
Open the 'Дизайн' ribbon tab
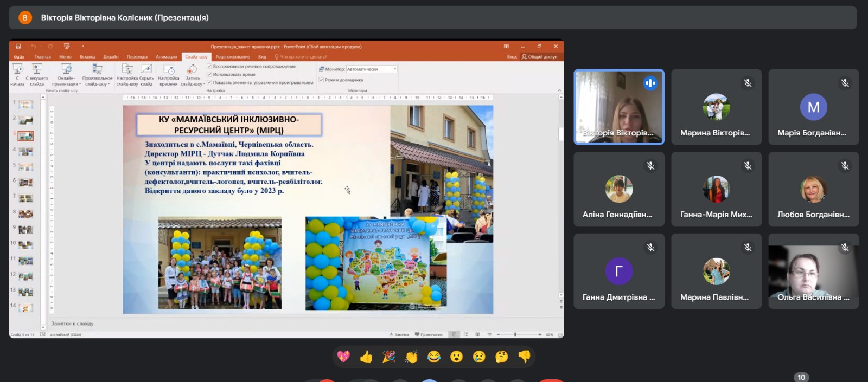click(x=111, y=57)
